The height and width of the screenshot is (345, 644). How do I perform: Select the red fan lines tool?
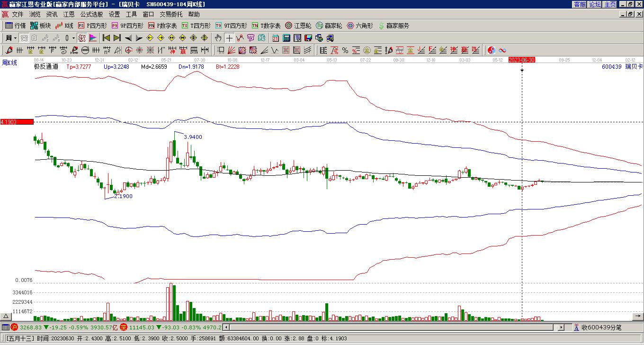[x=232, y=50]
